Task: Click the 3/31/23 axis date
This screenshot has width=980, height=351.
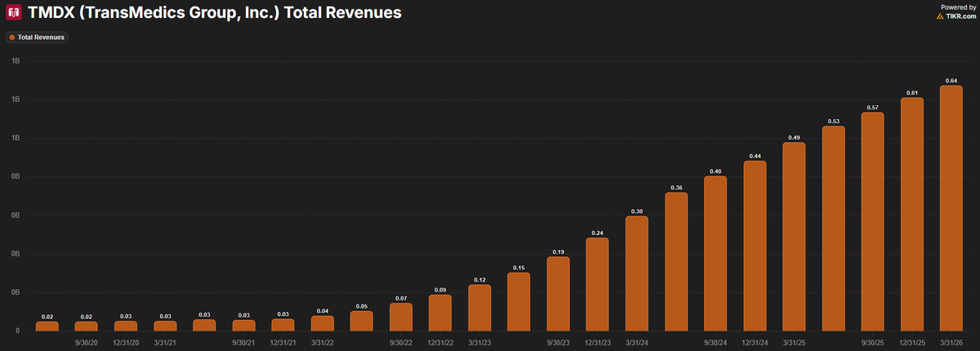Action: 479,344
